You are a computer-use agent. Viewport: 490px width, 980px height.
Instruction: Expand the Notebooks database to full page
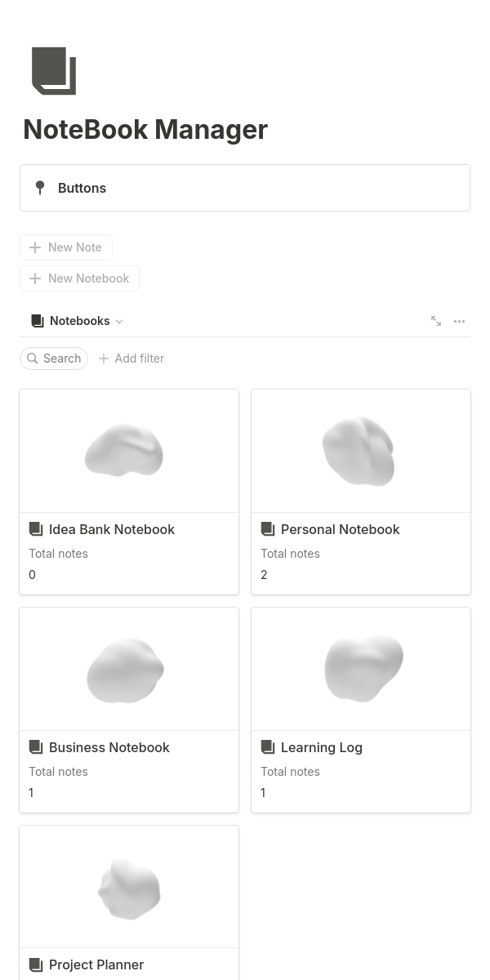[x=436, y=321]
